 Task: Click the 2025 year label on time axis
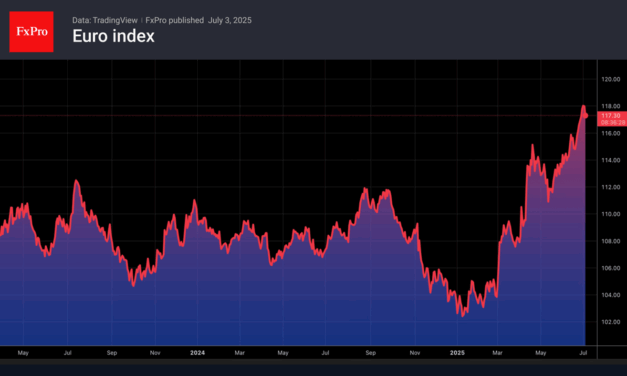(x=457, y=353)
